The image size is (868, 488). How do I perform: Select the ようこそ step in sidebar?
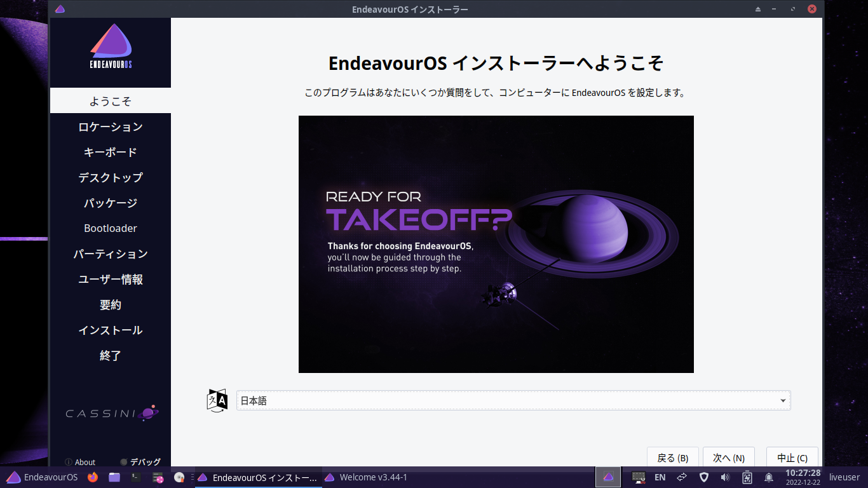click(x=111, y=101)
